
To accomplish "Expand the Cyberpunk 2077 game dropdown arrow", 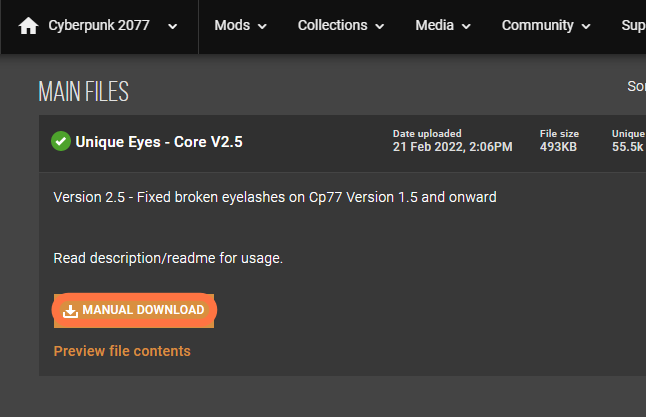I will 173,26.
